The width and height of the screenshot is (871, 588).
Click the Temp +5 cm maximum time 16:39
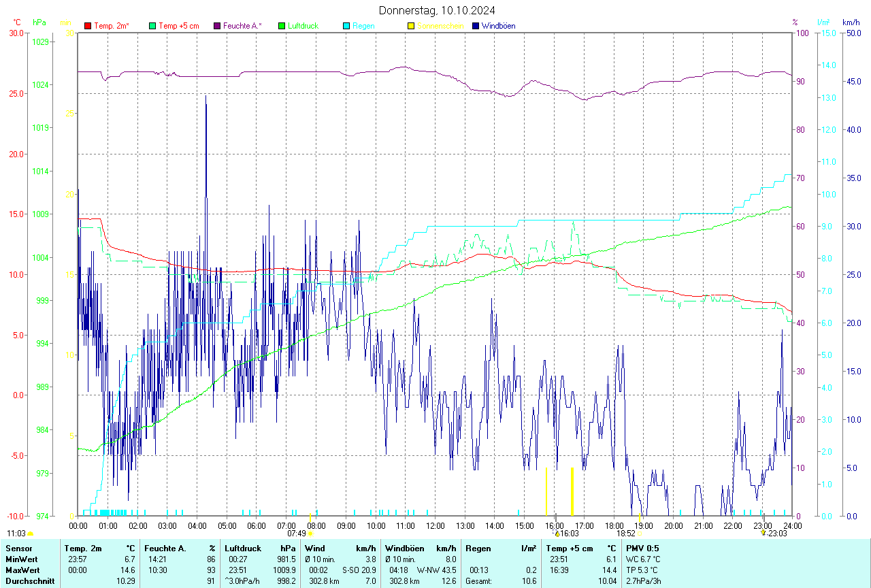click(x=559, y=570)
